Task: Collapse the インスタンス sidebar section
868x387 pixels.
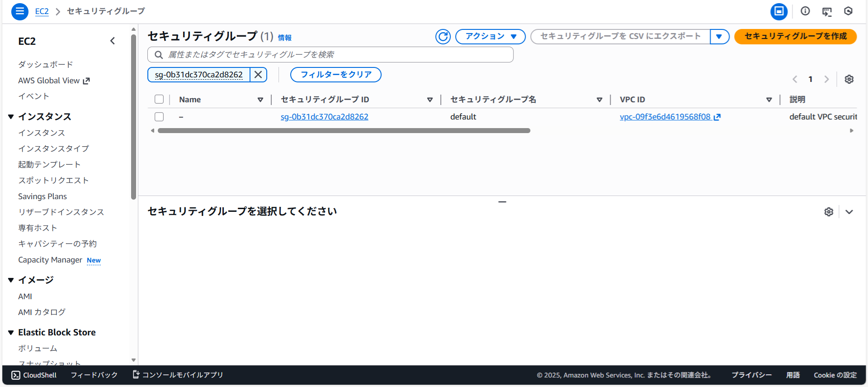Action: 11,117
